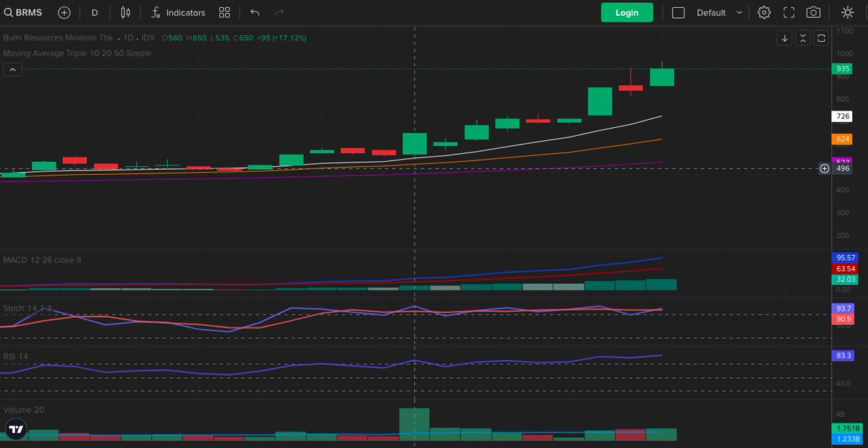Undo the last chart action

[x=255, y=12]
